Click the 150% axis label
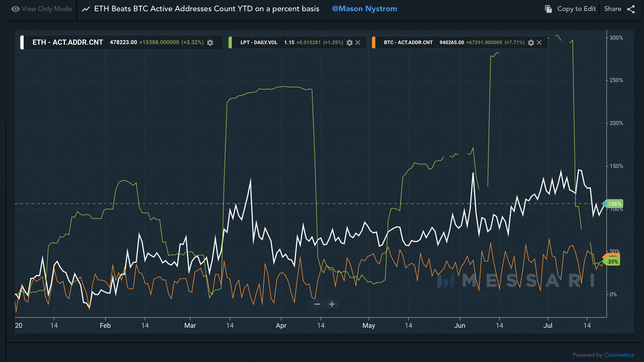Viewport: 644px width, 362px height. [x=616, y=166]
